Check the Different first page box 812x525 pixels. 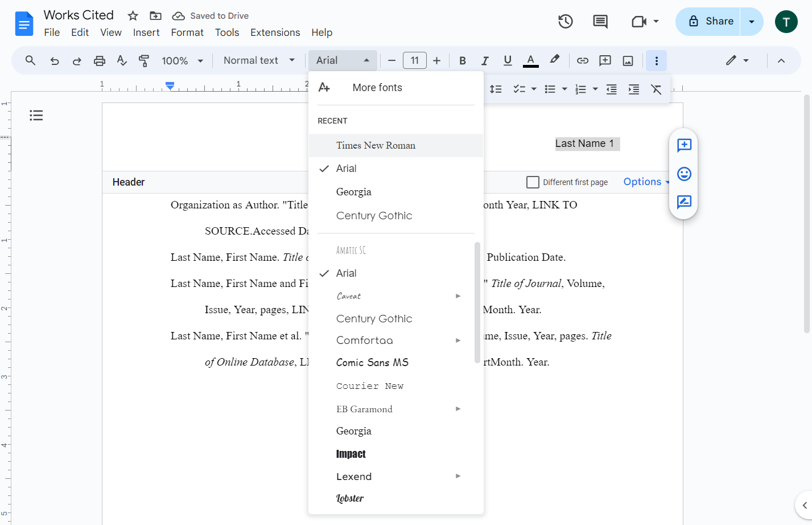(533, 182)
